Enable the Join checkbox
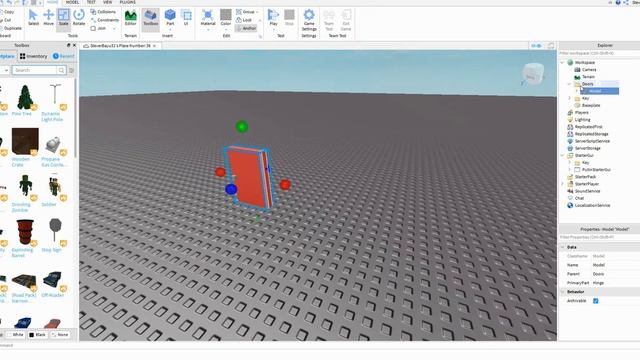640x360 pixels. click(93, 29)
